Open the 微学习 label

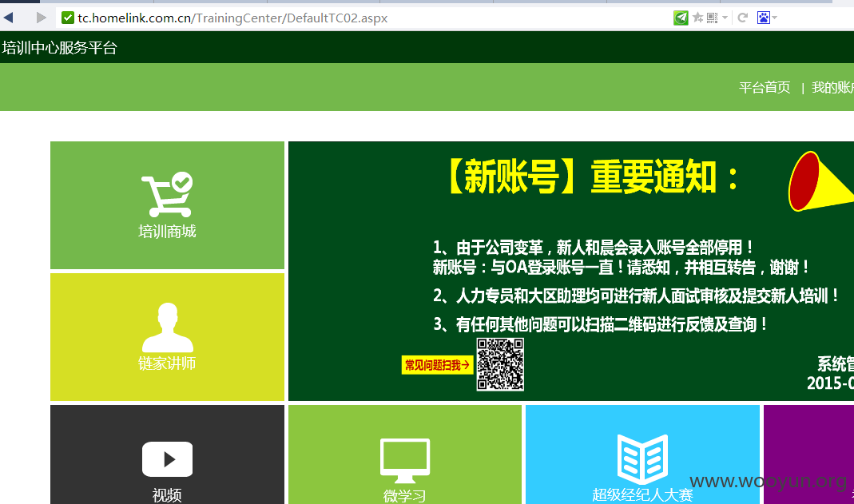[405, 496]
